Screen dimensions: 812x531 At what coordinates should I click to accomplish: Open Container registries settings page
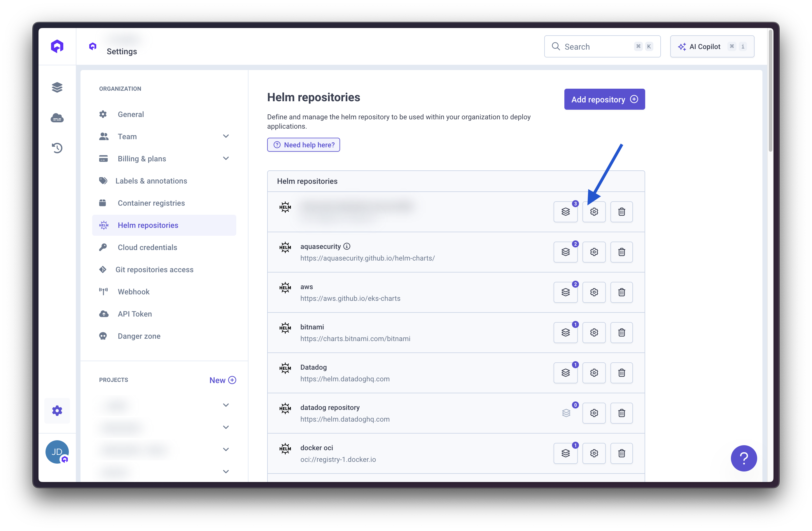[x=151, y=203]
